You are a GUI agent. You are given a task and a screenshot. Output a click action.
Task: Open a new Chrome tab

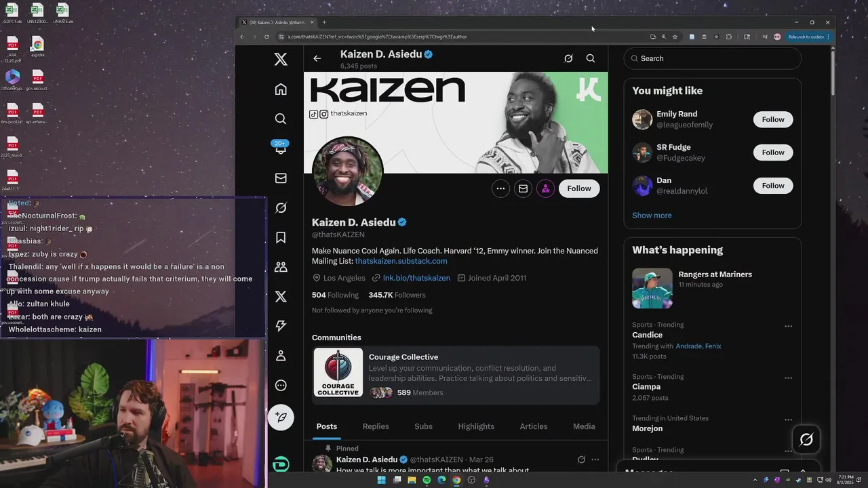324,22
